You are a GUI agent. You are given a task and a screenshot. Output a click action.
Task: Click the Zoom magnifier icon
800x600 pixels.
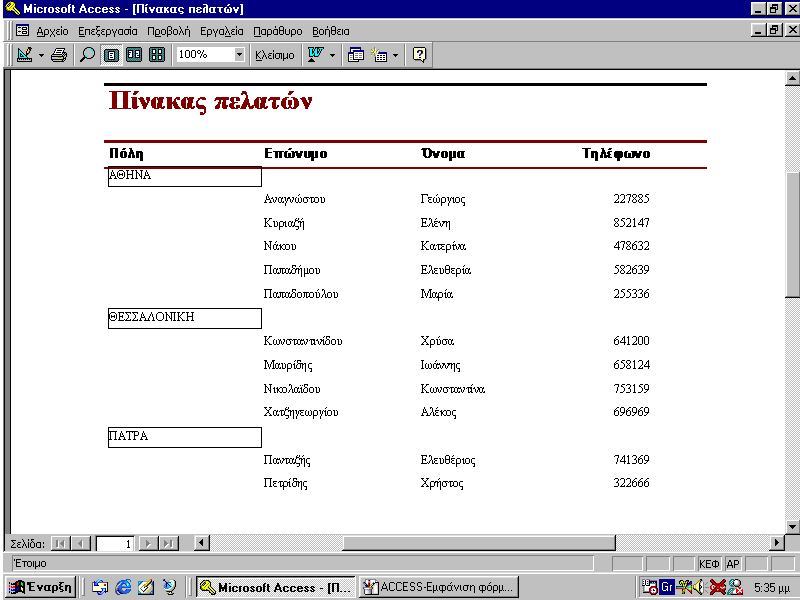coord(88,55)
